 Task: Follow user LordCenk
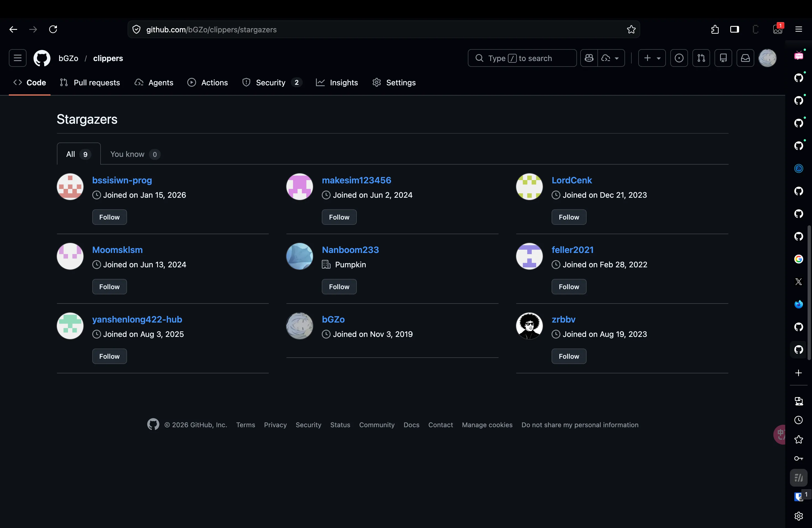[x=569, y=217]
